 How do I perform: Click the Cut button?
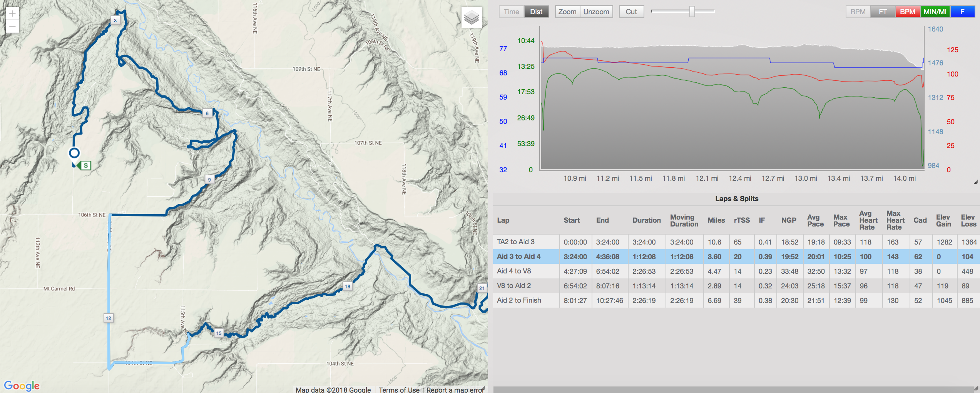pyautogui.click(x=631, y=12)
